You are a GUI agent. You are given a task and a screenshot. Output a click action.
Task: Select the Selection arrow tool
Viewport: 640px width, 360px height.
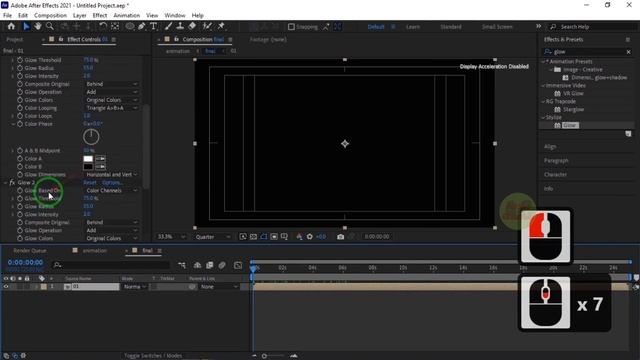pyautogui.click(x=26, y=27)
